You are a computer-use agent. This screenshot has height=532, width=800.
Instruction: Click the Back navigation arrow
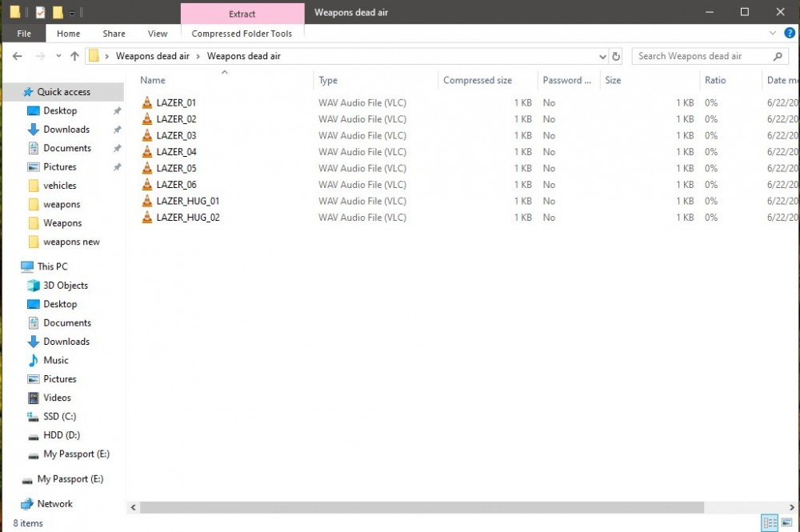[x=17, y=56]
